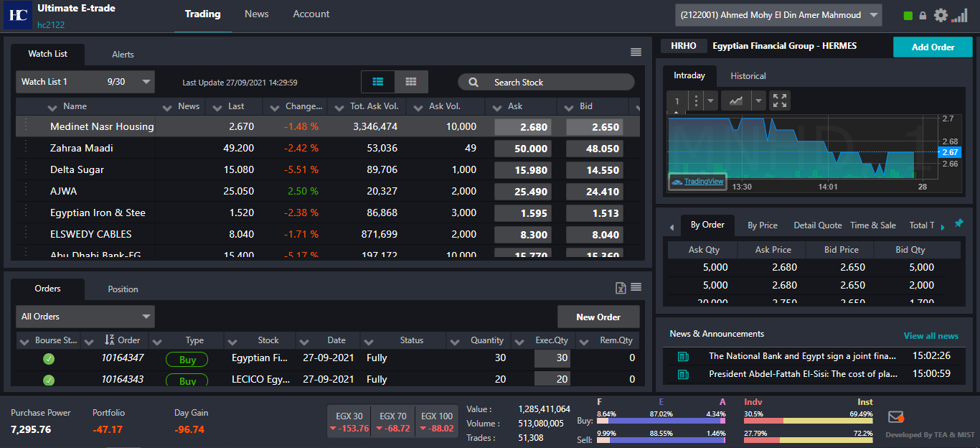This screenshot has width=980, height=448.
Task: Open the settings gear icon in header
Action: click(941, 15)
